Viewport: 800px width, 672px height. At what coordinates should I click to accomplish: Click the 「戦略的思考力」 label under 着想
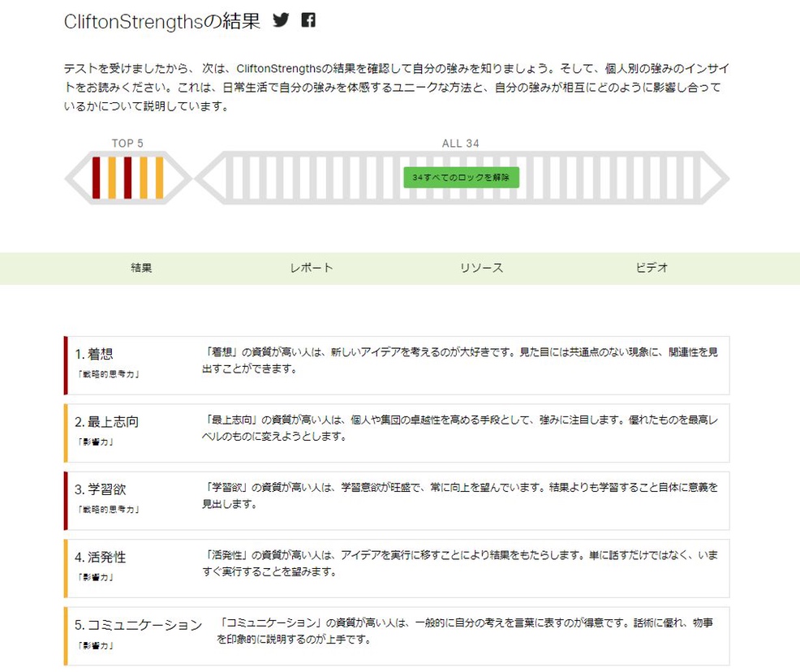coord(108,374)
